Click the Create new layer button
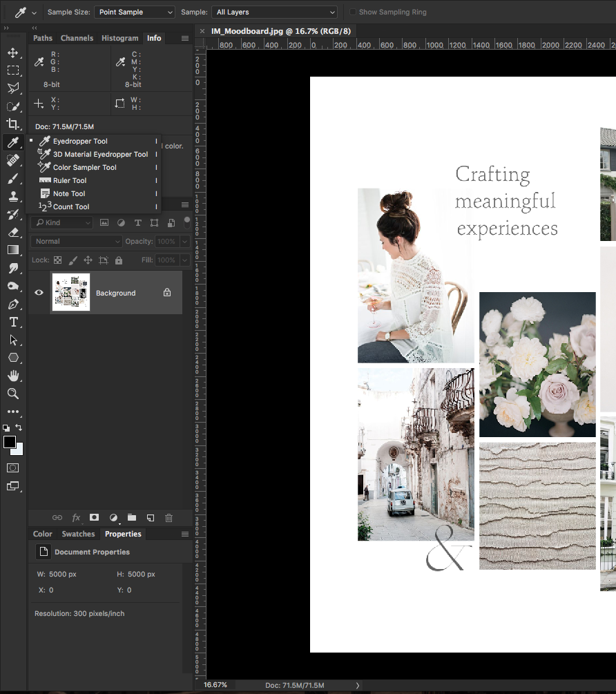This screenshot has width=616, height=694. 150,517
